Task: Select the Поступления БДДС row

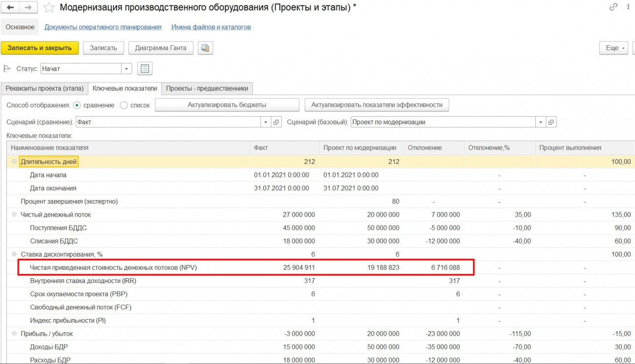Action: (x=321, y=228)
